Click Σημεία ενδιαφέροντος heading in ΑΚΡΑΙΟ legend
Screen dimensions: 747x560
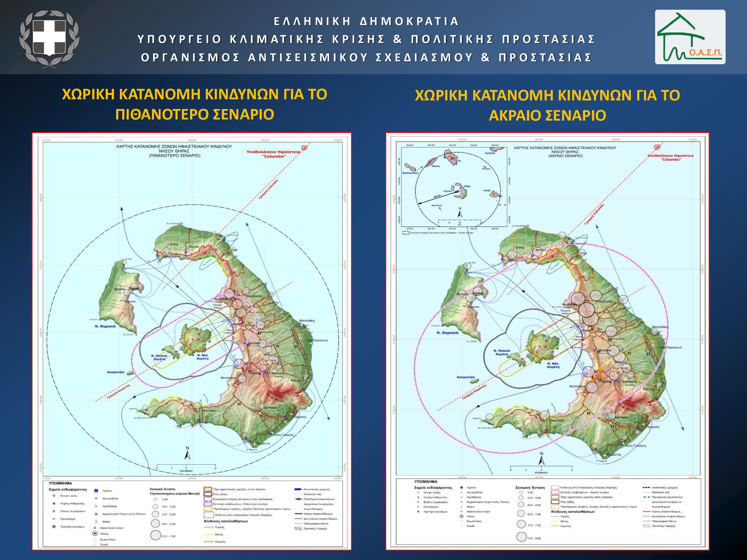[x=433, y=488]
